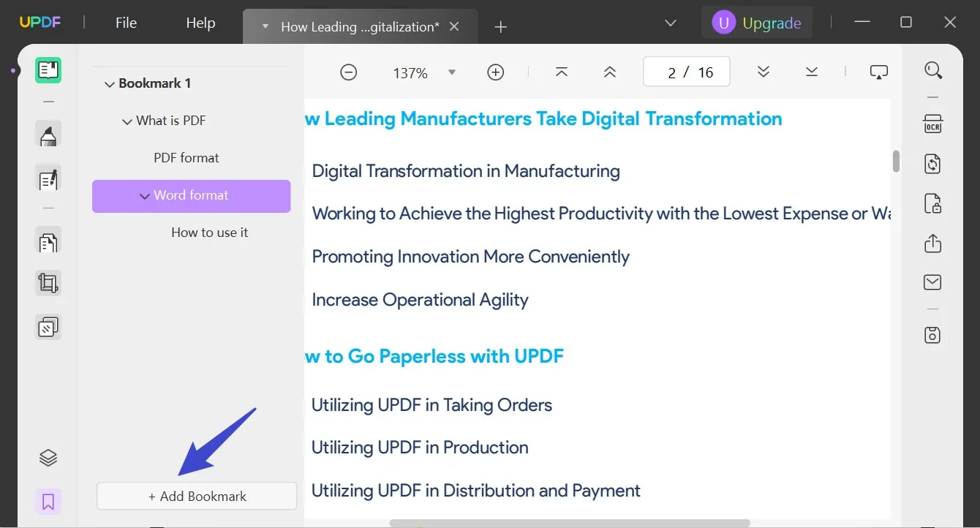This screenshot has width=980, height=528.
Task: Select the What is PDF bookmark
Action: pyautogui.click(x=171, y=121)
